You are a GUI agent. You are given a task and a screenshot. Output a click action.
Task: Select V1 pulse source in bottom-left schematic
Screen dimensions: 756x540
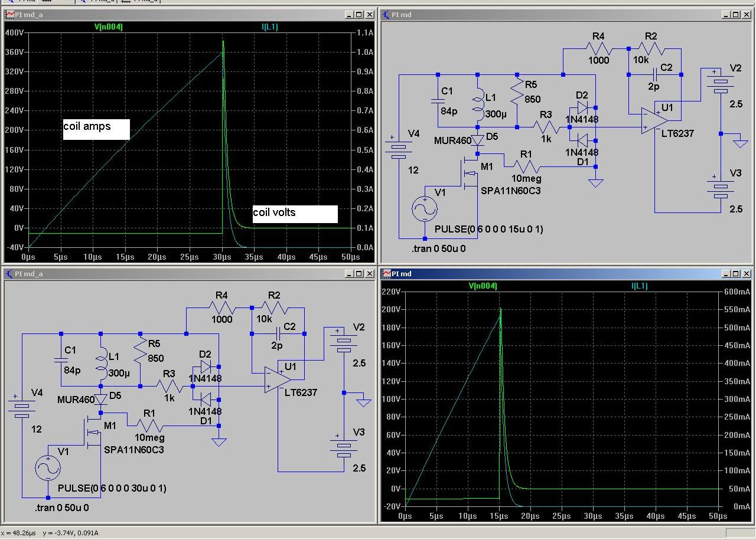click(48, 468)
